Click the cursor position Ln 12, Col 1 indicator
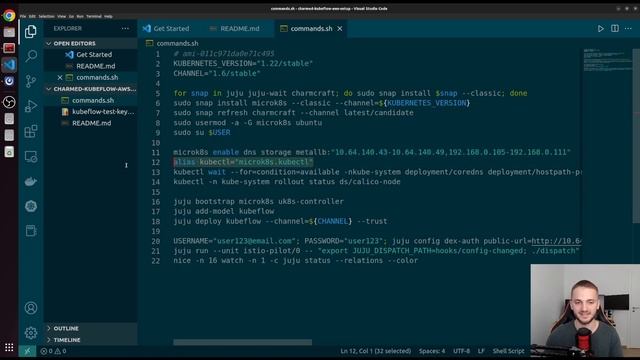This screenshot has width=640, height=360. click(376, 351)
